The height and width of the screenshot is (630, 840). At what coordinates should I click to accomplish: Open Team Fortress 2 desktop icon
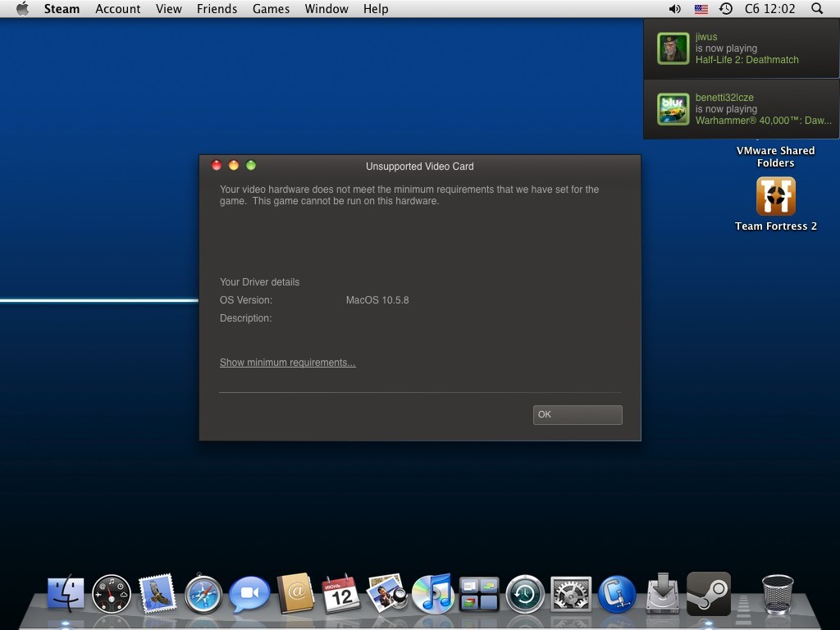pos(776,196)
